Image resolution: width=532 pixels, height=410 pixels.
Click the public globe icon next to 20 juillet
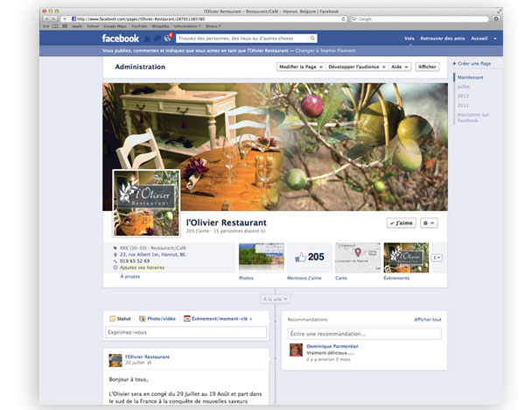[x=150, y=363]
